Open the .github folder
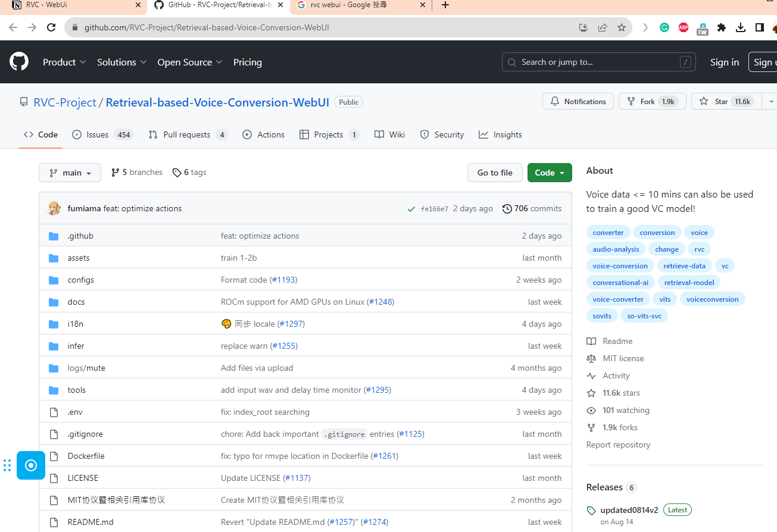 point(80,236)
